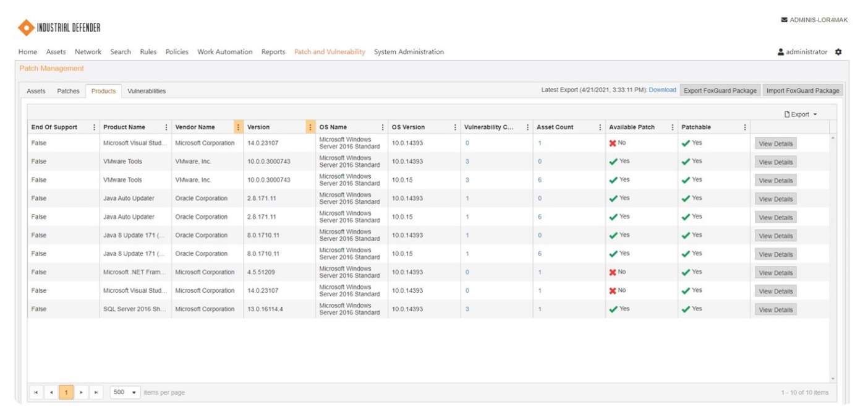Screen dimensions: 868x417
Task: Open the Vendor Name column options icon
Action: tap(239, 127)
